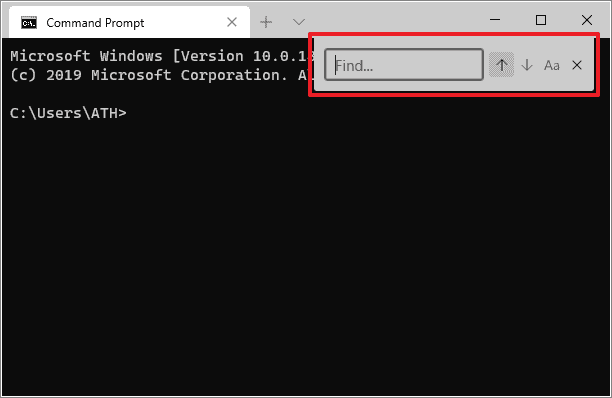Open a new tab with the plus icon

click(x=266, y=22)
